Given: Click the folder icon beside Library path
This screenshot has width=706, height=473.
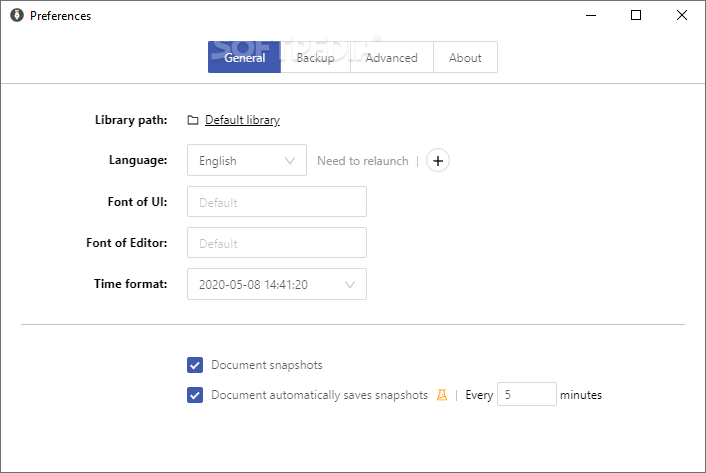Looking at the screenshot, I should pos(193,120).
